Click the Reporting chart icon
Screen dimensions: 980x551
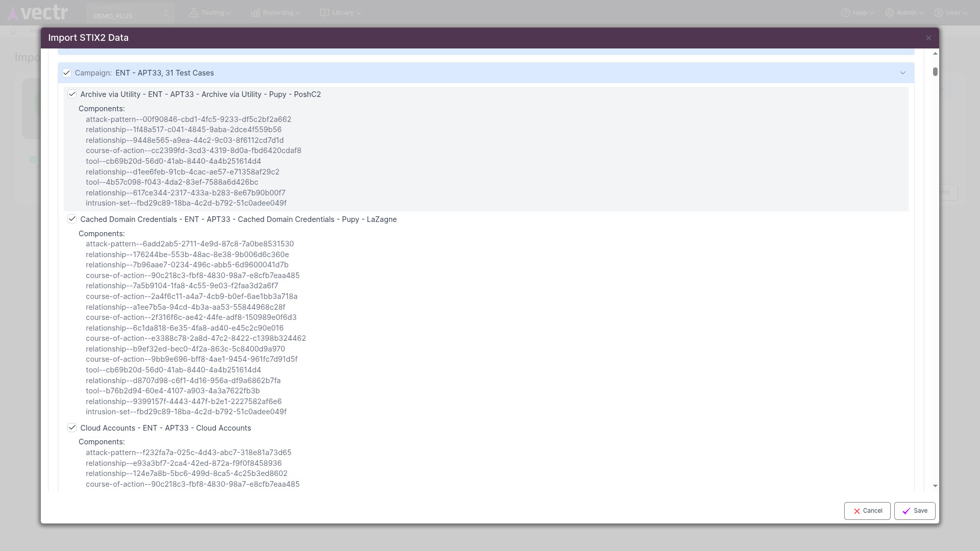255,13
